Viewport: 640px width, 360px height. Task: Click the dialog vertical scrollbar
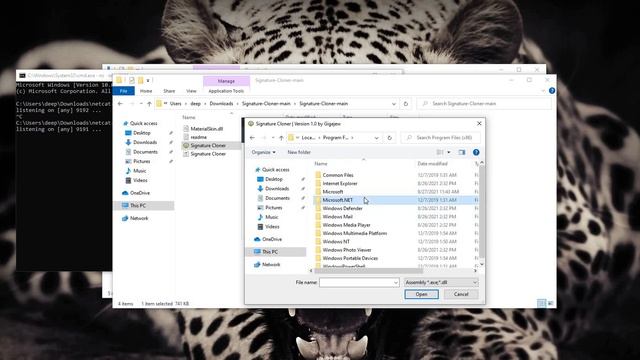point(482,211)
